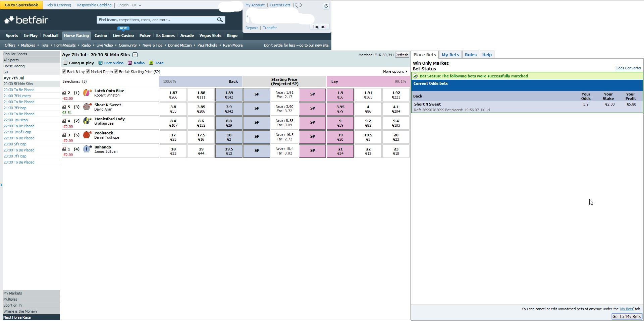Expand Popular Sports sidebar section
Viewport: 644px width, 321px height.
pos(32,54)
